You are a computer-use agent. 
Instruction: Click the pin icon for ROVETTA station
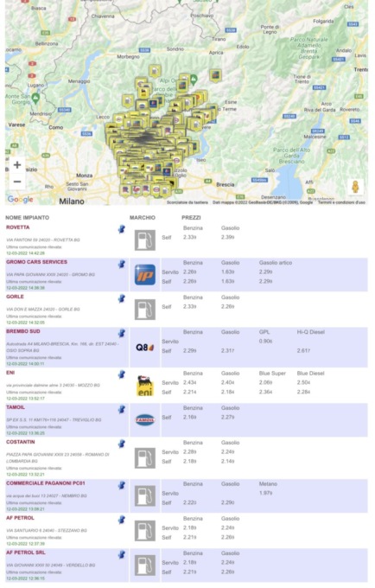point(121,229)
